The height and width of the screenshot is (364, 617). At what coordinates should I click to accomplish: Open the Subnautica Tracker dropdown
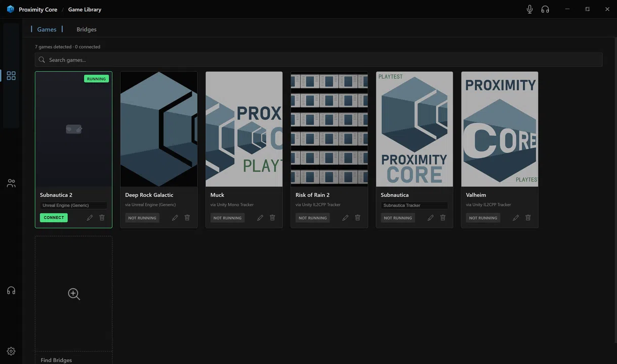click(414, 205)
